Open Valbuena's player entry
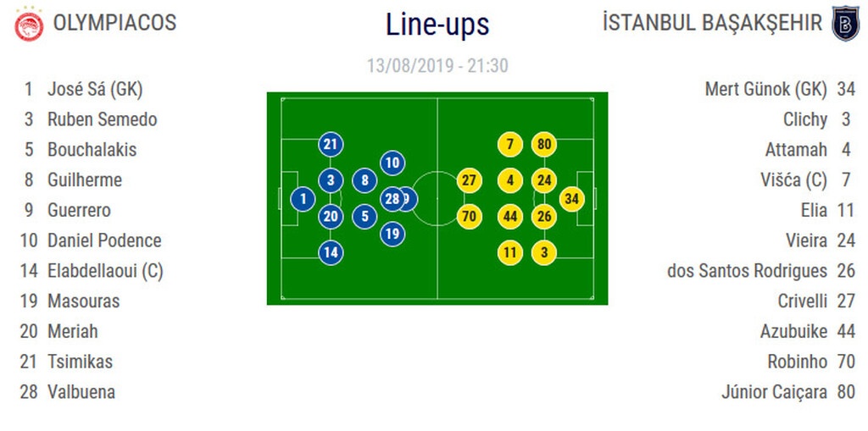 [81, 392]
